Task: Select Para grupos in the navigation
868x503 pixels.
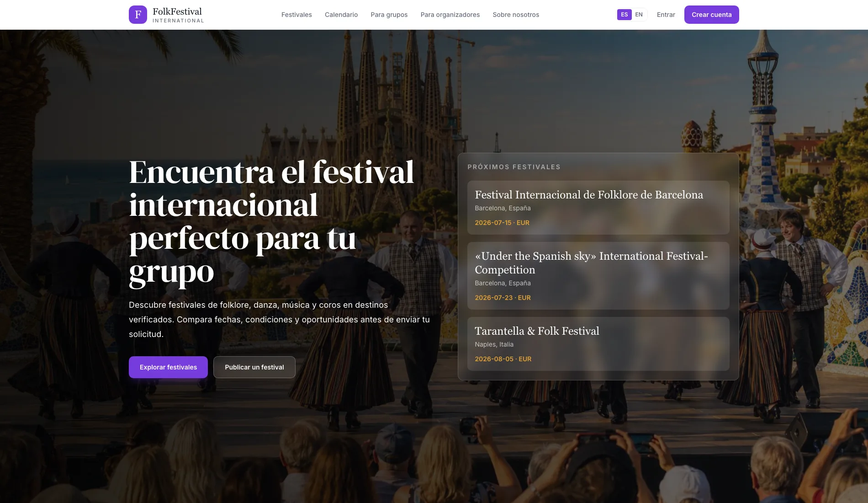Action: [389, 15]
